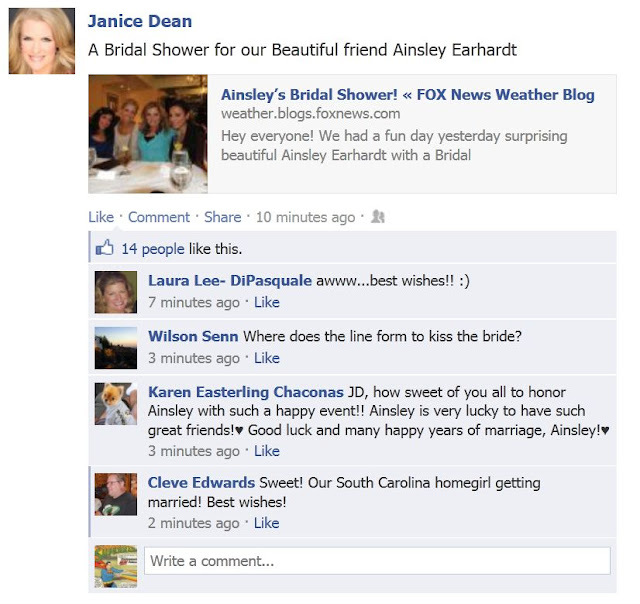Open Janice Dean's profile picture
Viewport: 640px width, 604px height.
(42, 41)
